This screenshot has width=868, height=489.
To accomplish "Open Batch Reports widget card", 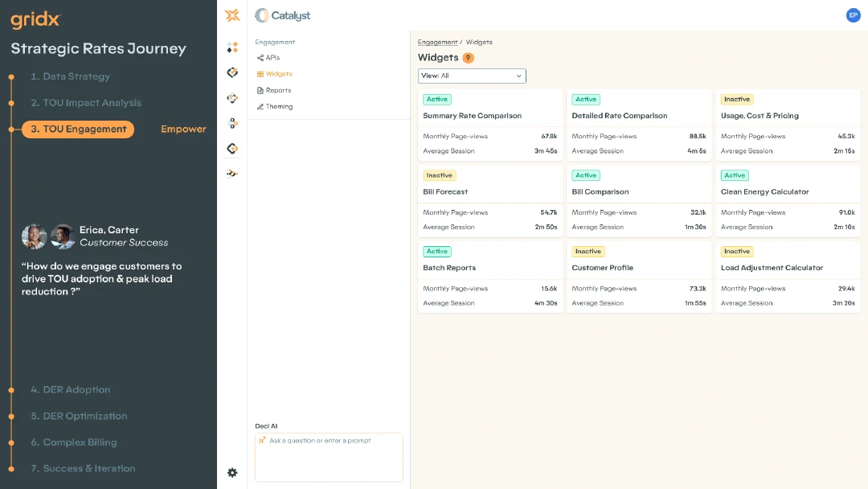I will tap(490, 277).
